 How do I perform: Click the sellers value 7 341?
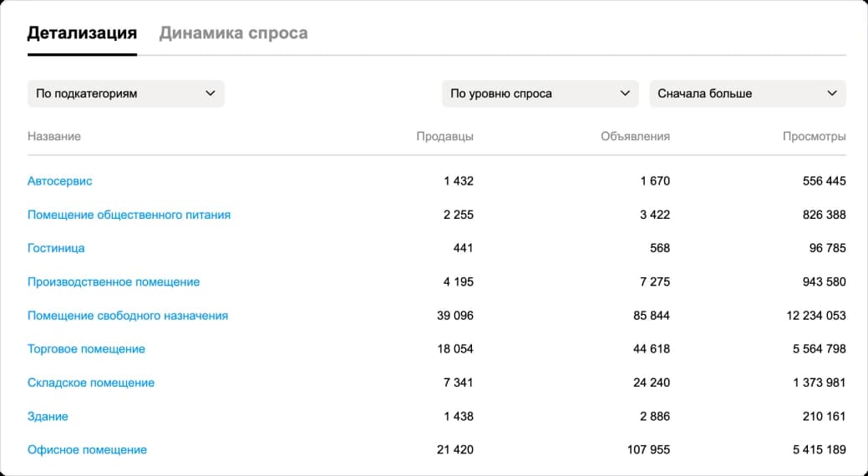pyautogui.click(x=459, y=382)
